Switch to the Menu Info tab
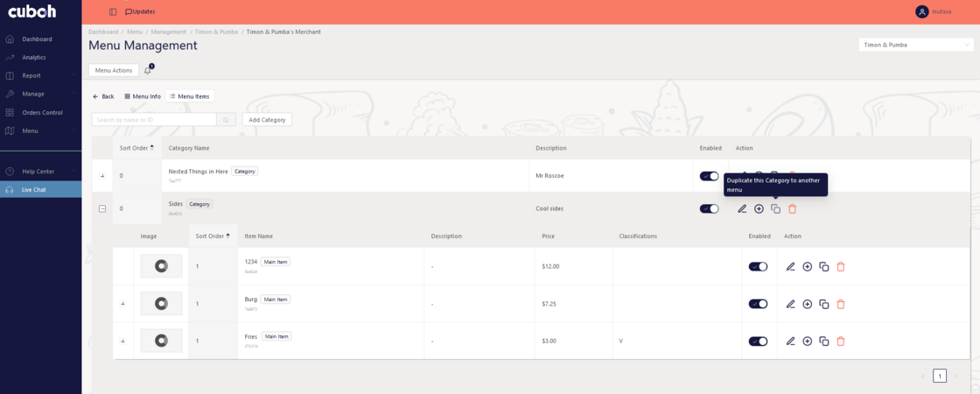Screen dimensions: 980x394 coord(143,96)
